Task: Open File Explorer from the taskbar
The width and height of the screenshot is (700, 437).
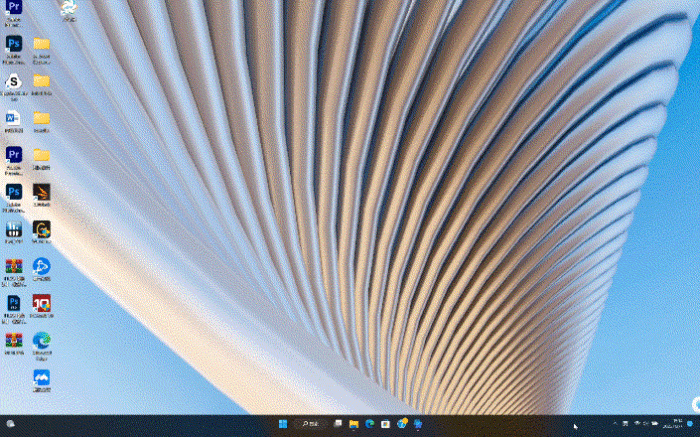Action: click(354, 425)
